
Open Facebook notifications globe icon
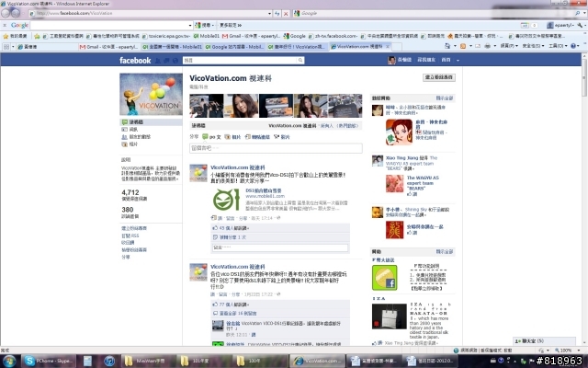click(x=175, y=60)
